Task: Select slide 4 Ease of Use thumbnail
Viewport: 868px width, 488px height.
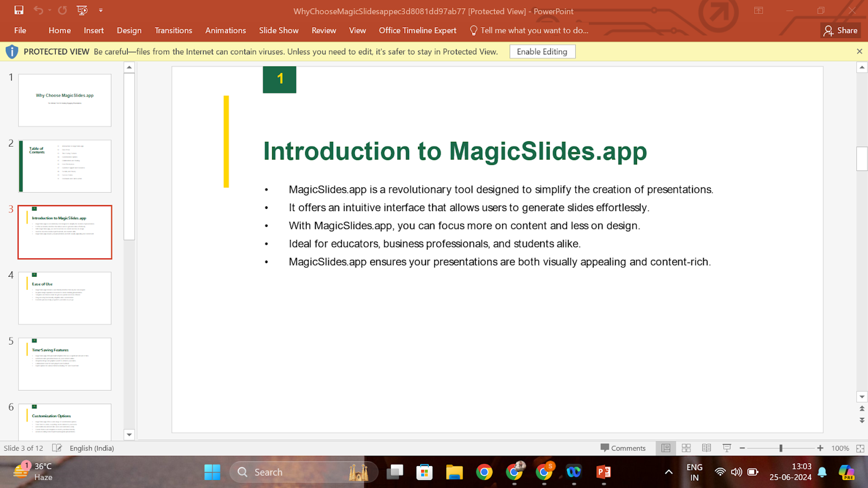Action: pyautogui.click(x=65, y=298)
